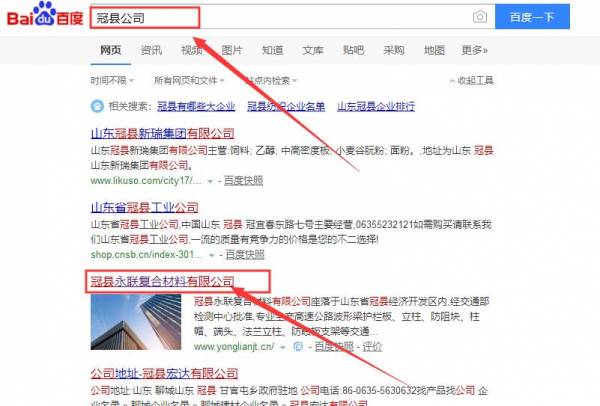Image resolution: width=600 pixels, height=406 pixels.
Task: Click the Baidu logo
Action: [x=45, y=15]
